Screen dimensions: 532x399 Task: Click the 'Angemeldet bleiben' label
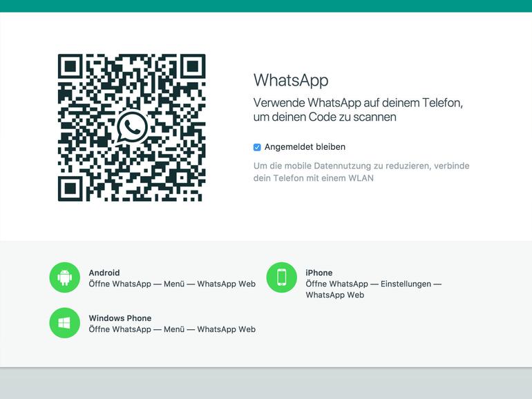pos(305,147)
